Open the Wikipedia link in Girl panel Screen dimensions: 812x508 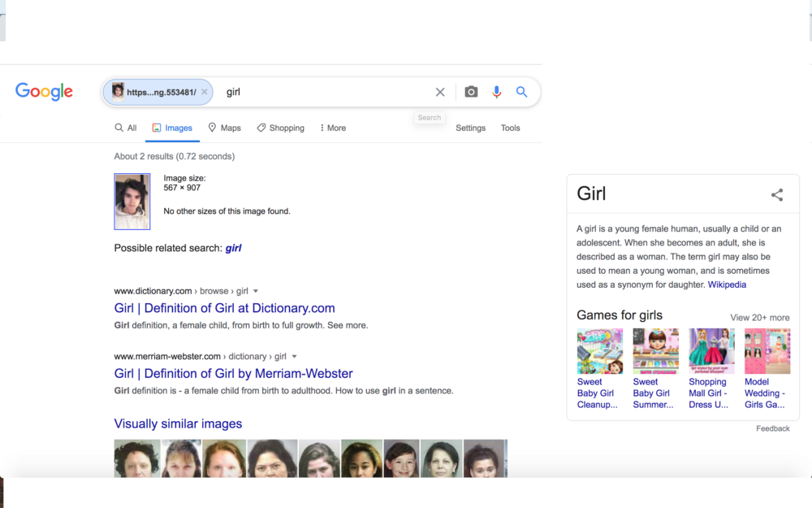click(x=727, y=284)
